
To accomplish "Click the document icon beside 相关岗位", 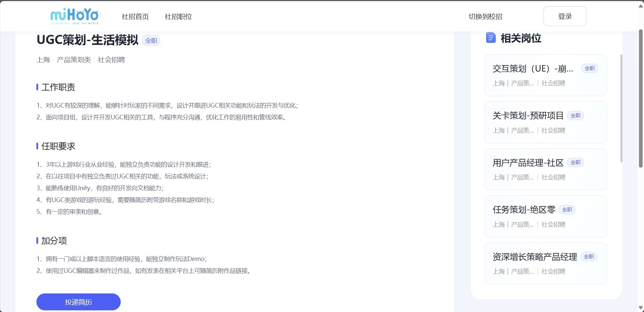I will point(491,38).
